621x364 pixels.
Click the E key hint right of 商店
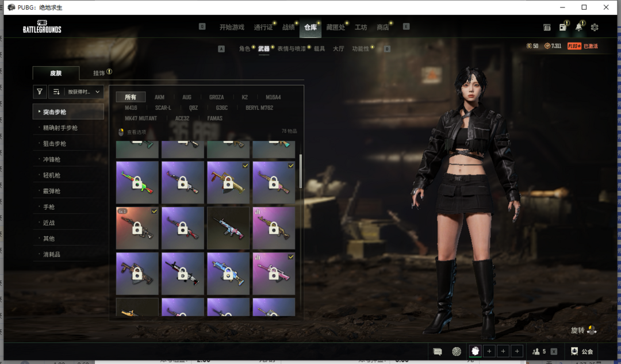(x=406, y=26)
